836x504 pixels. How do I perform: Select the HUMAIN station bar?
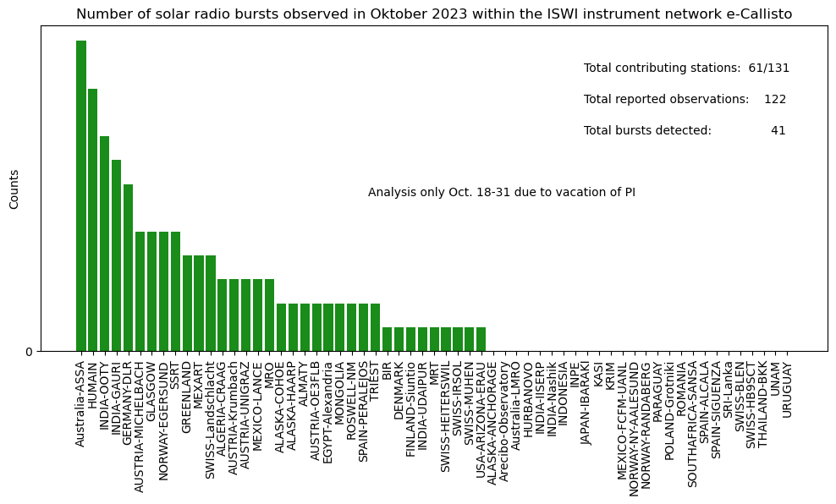click(93, 220)
